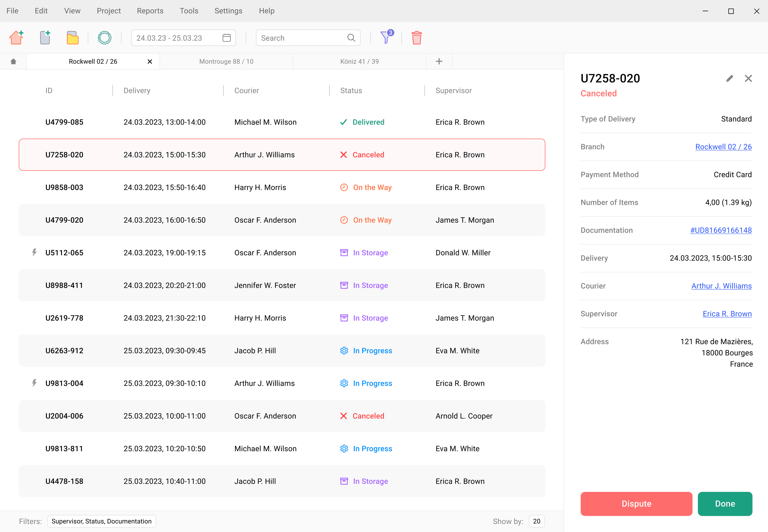Open the Rockwell 02 / 26 branch link
Screen dimensions: 768x532
click(723, 147)
